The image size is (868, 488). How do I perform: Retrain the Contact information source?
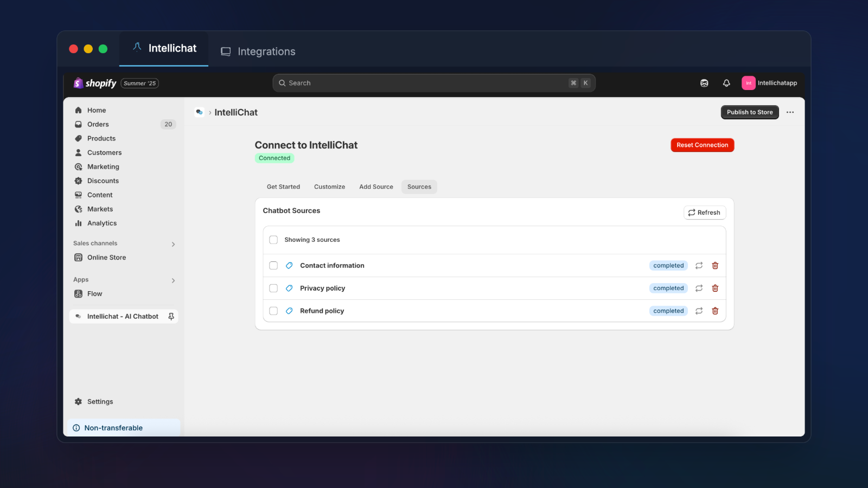(699, 266)
